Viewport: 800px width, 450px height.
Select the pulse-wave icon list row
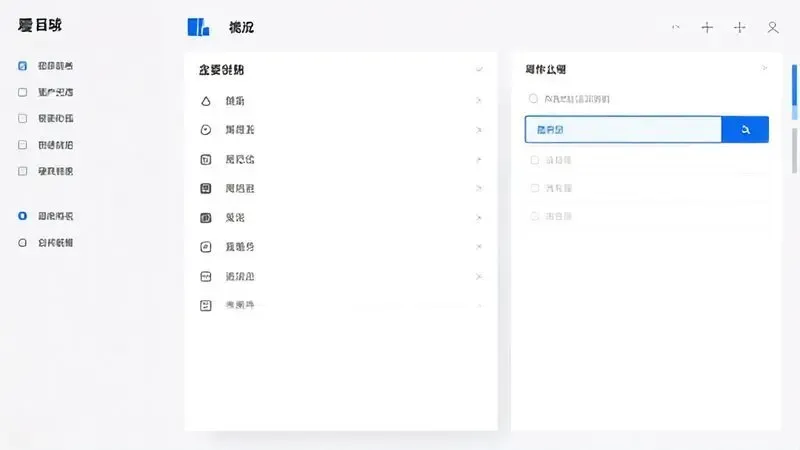(341, 277)
